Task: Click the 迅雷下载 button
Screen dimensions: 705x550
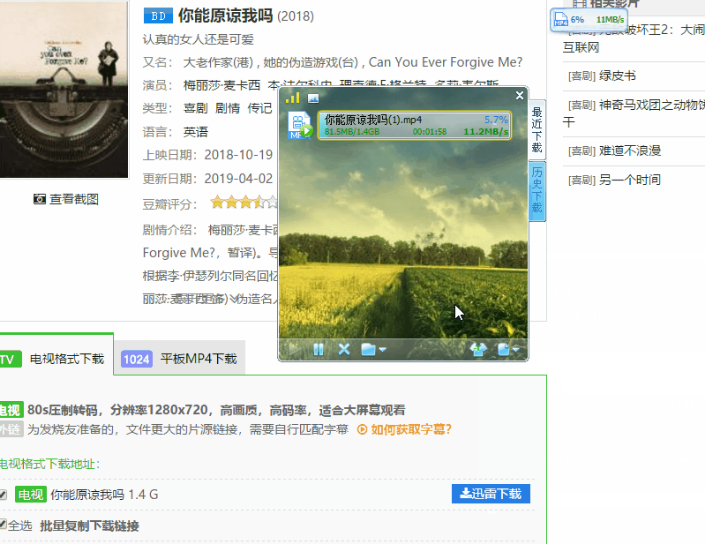Action: coord(491,494)
